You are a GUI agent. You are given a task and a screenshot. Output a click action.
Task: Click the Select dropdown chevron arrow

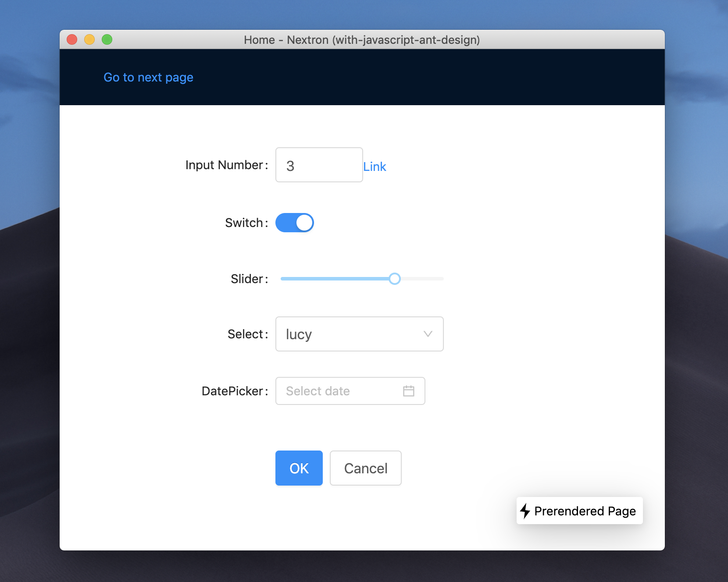[x=428, y=334]
